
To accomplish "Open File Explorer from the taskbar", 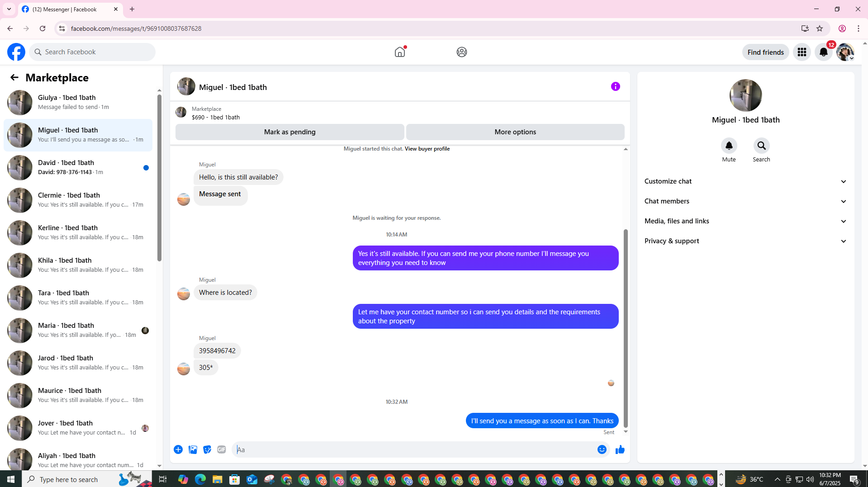I will pos(217,479).
